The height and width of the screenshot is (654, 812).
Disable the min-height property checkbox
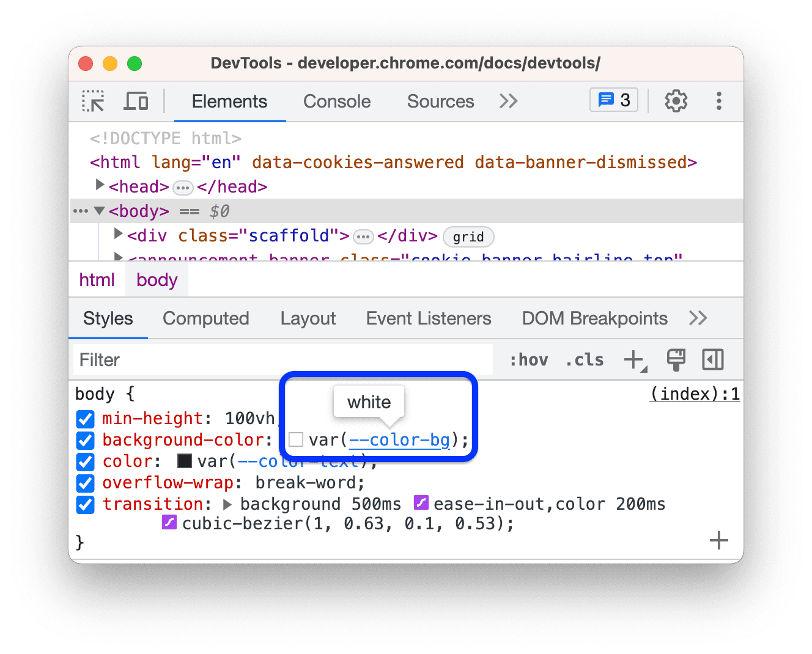click(85, 419)
